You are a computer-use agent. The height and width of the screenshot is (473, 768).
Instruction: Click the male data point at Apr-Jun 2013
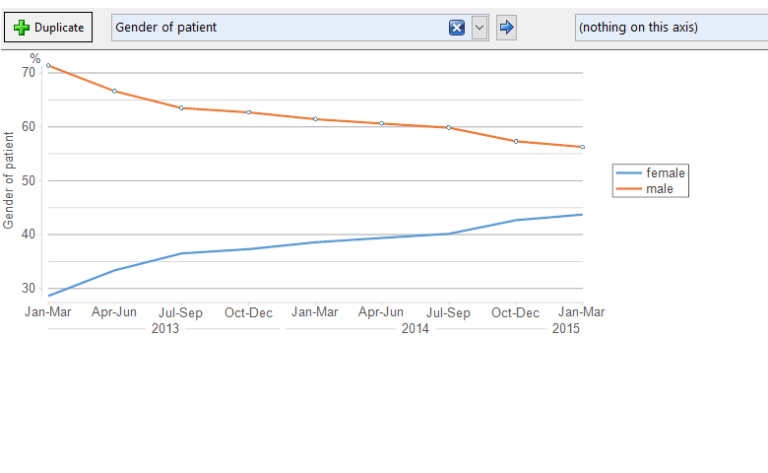click(x=115, y=91)
